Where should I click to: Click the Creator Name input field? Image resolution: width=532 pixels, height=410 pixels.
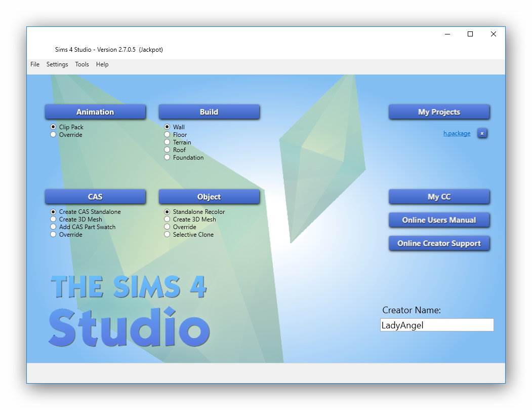(x=437, y=325)
